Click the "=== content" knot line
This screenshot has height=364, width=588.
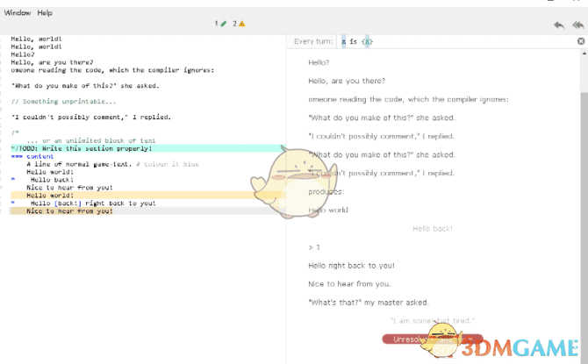32,156
